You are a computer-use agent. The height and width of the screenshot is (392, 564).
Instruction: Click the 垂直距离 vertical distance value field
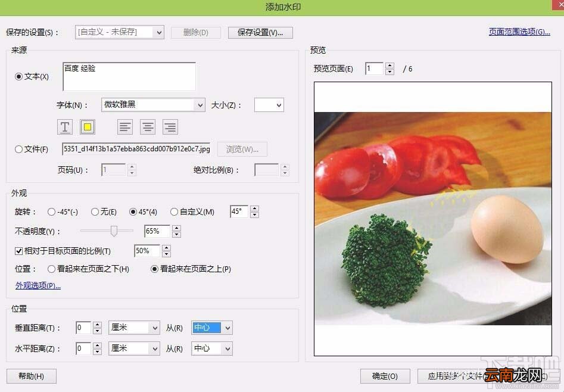tap(83, 328)
